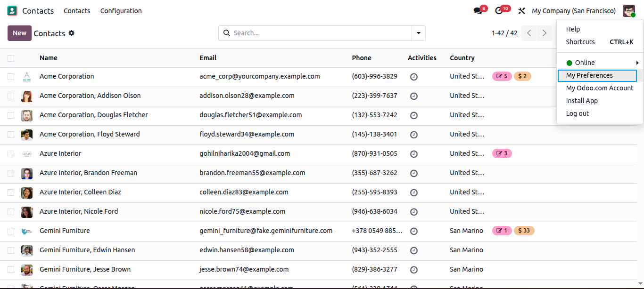Open the Contacts app home icon
Viewport: 644px width, 289px height.
12,10
